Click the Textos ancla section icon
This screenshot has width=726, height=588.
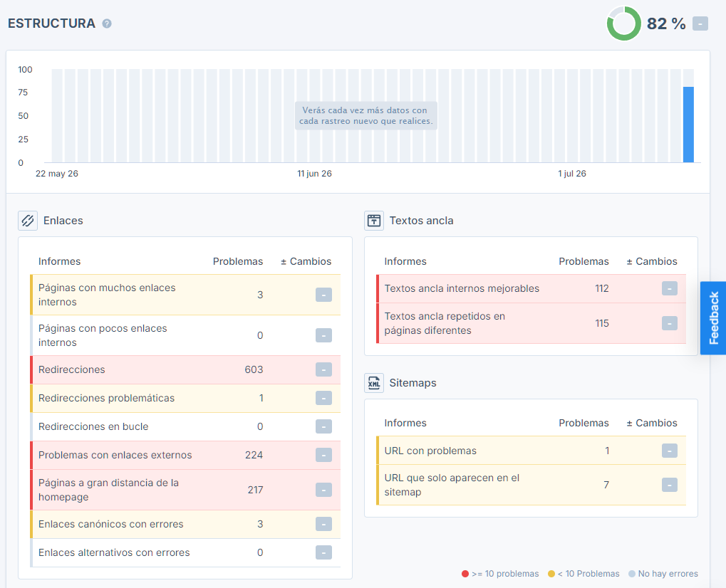[373, 221]
